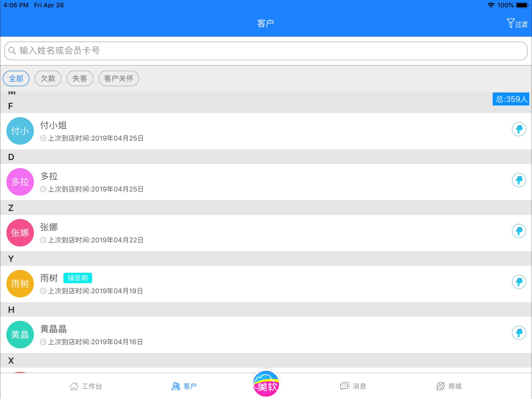Click 上次到店时间:2019年04月16日 text

96,342
